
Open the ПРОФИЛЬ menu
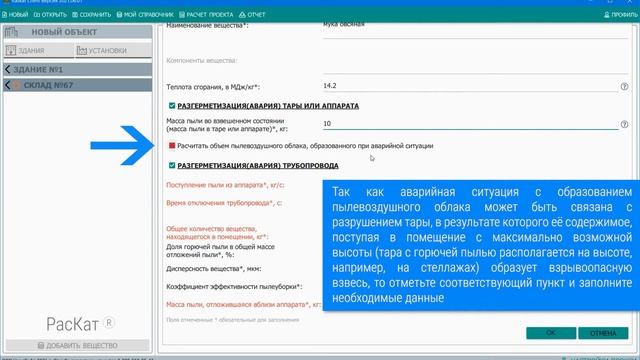621,15
